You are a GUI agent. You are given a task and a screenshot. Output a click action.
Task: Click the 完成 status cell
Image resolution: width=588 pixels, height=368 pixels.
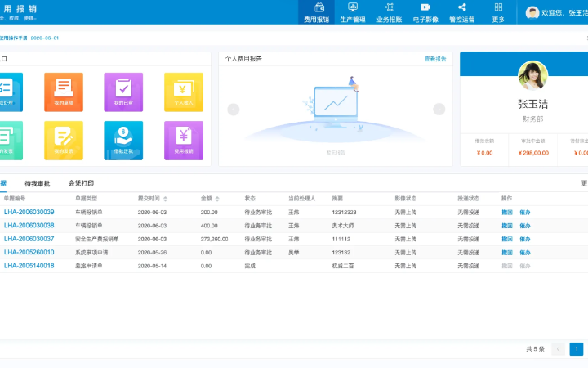[250, 266]
